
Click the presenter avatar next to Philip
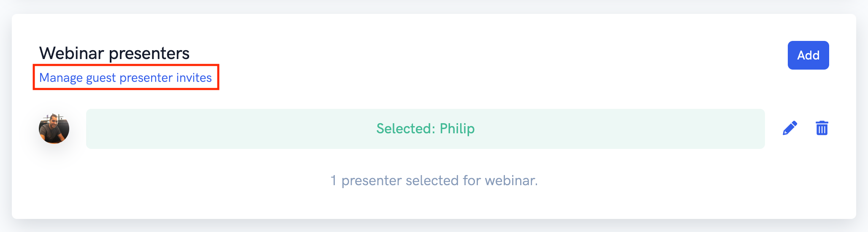pyautogui.click(x=54, y=129)
